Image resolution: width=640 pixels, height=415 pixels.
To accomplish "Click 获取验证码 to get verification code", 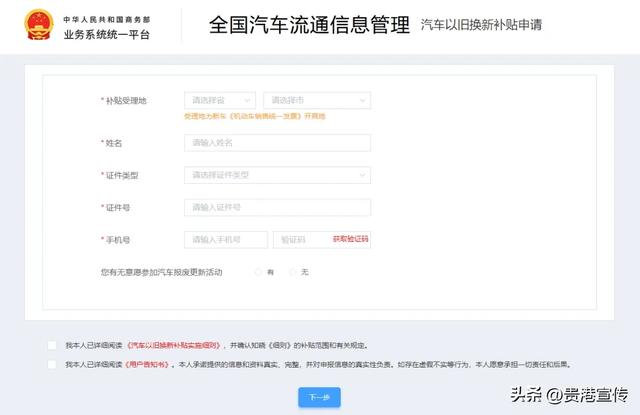I will click(x=351, y=239).
